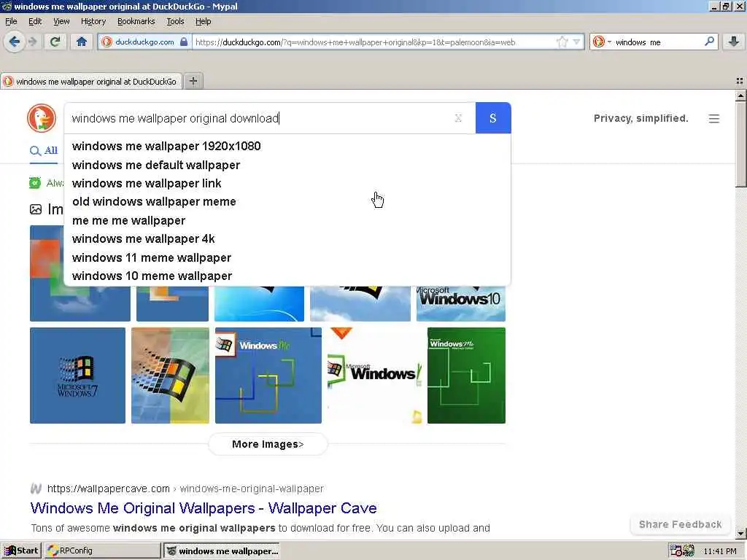
Task: Click the magnifier in the toolbar search box
Action: [x=709, y=42]
